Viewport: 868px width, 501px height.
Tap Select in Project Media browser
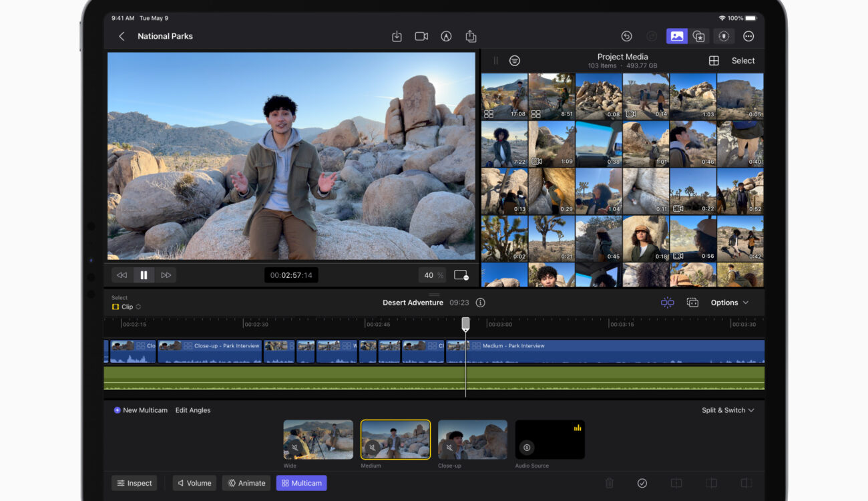pyautogui.click(x=743, y=61)
